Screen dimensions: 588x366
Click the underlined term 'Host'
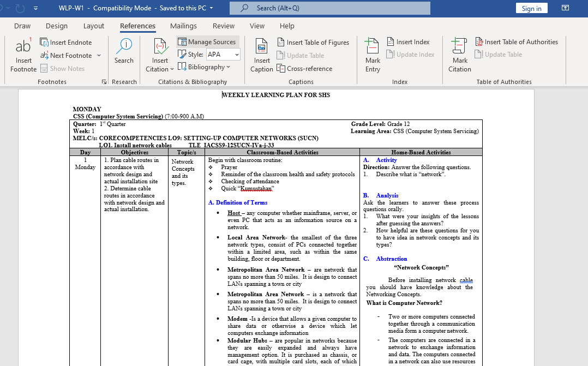(x=233, y=213)
